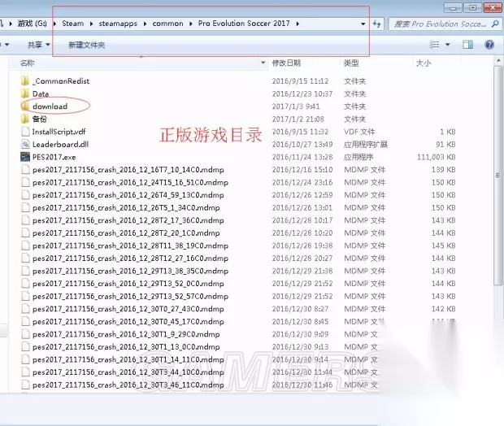
Task: Click 91 KB size cell
Action: [445, 145]
